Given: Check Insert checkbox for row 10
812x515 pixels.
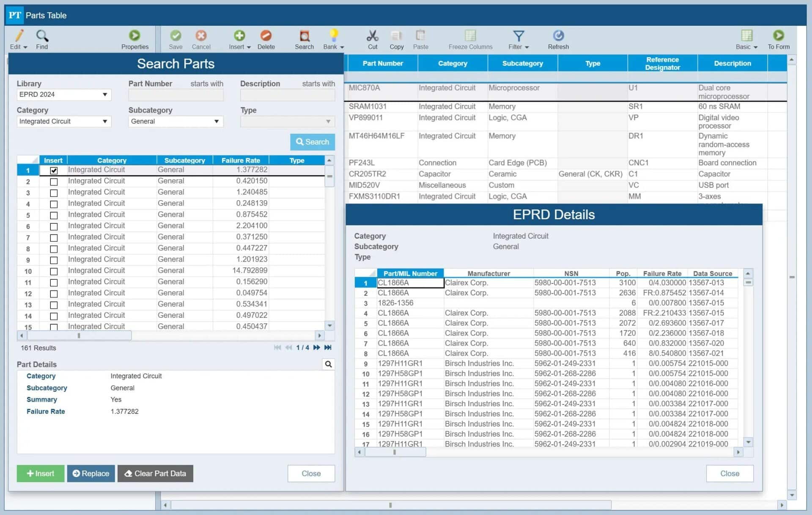Looking at the screenshot, I should (54, 272).
